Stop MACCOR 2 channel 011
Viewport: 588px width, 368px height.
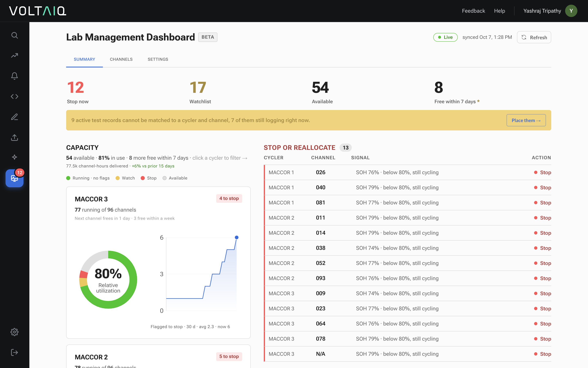pyautogui.click(x=542, y=218)
